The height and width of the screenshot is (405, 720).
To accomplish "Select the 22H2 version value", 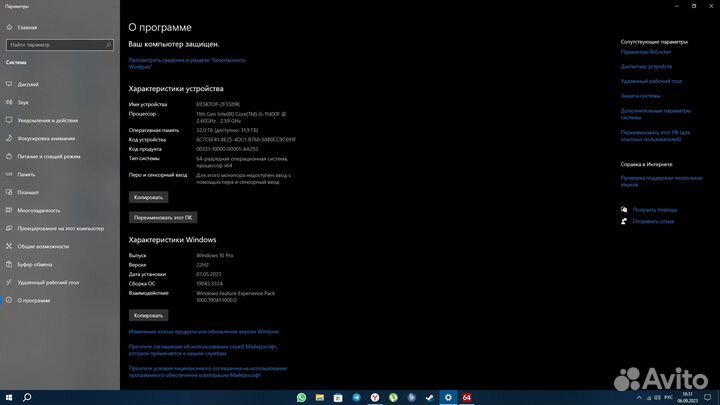I will tap(202, 265).
